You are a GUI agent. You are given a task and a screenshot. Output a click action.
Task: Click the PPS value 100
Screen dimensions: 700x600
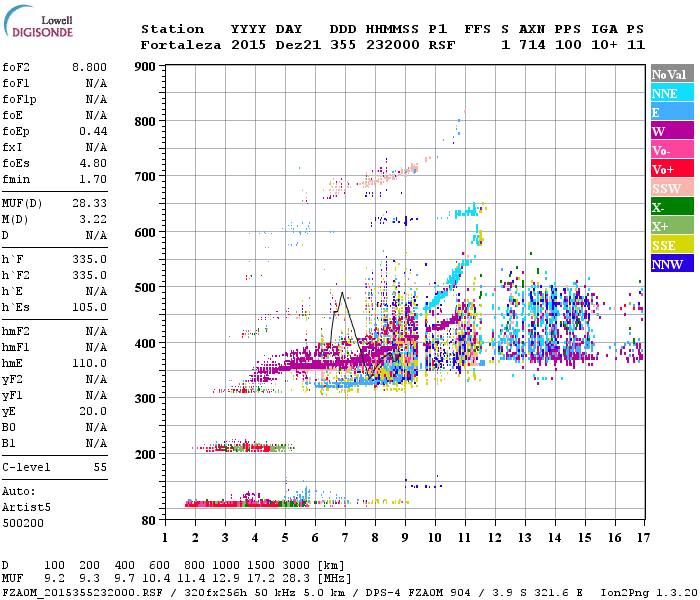[568, 45]
